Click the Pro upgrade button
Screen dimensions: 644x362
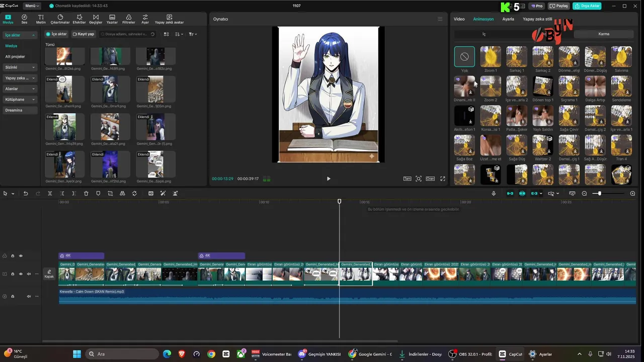536,6
